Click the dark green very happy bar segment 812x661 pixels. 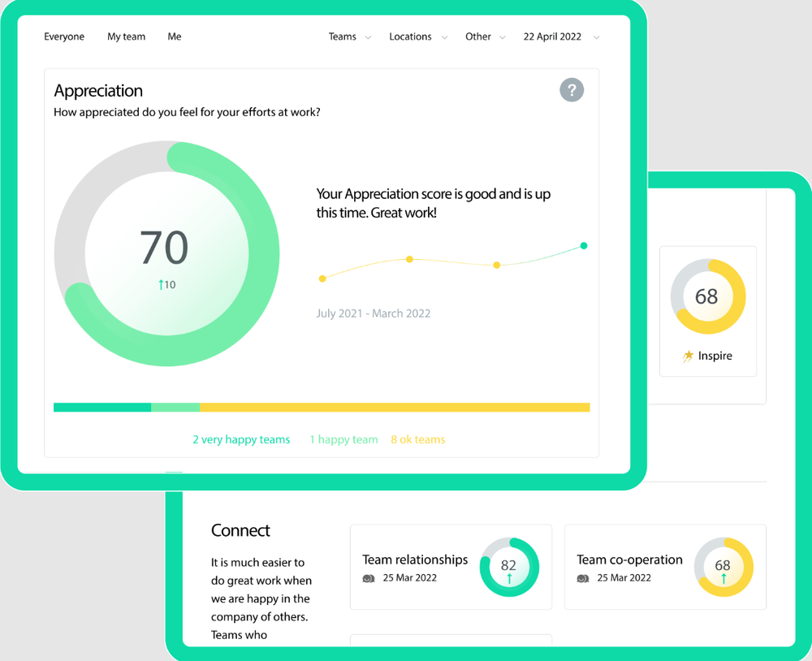102,407
